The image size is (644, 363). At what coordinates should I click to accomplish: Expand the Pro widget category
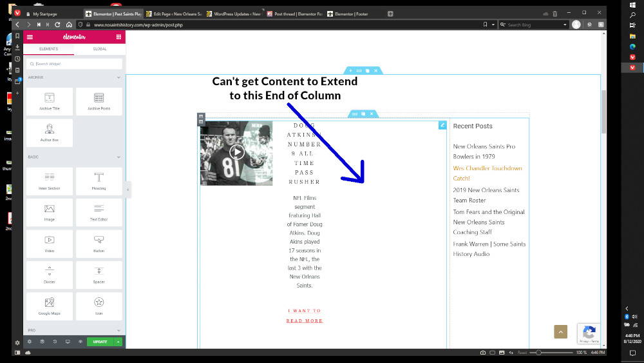click(118, 331)
